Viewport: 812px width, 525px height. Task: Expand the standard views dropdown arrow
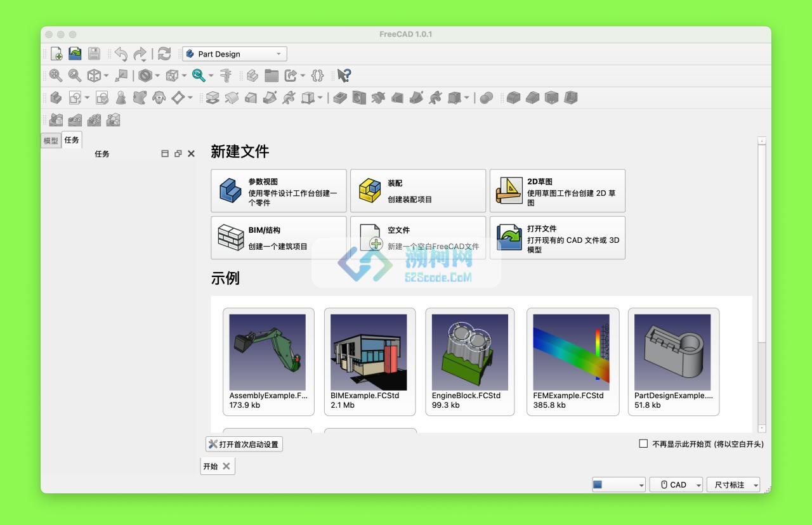(x=106, y=76)
